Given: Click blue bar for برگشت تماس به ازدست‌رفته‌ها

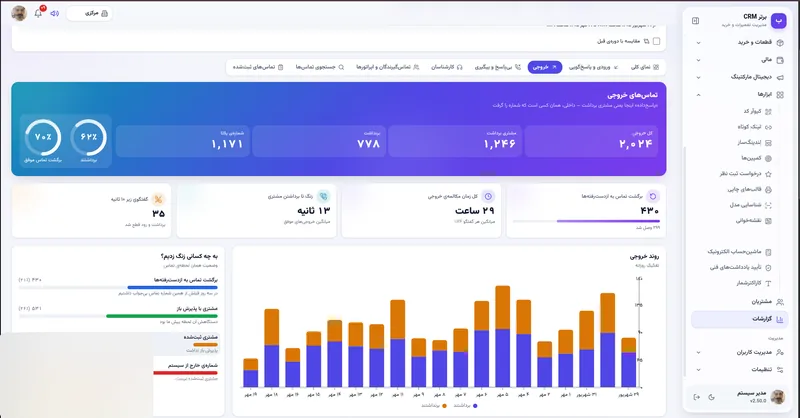Looking at the screenshot, I should tap(172, 287).
